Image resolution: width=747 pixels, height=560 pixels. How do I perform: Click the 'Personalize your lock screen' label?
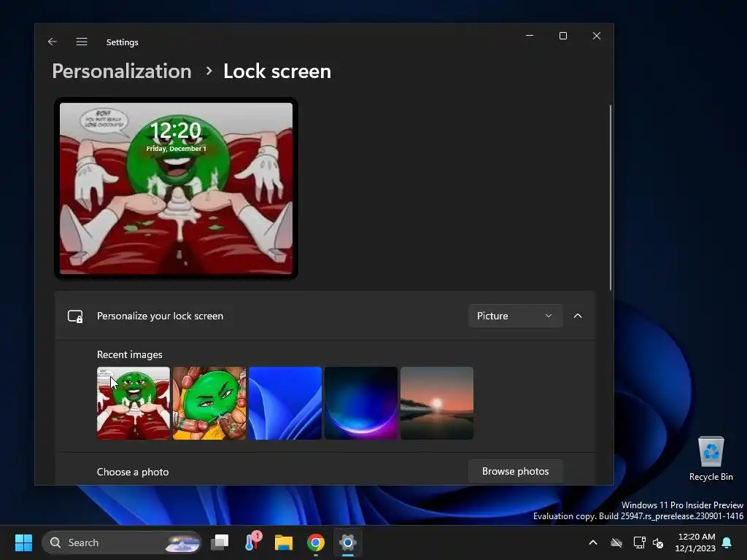click(160, 316)
